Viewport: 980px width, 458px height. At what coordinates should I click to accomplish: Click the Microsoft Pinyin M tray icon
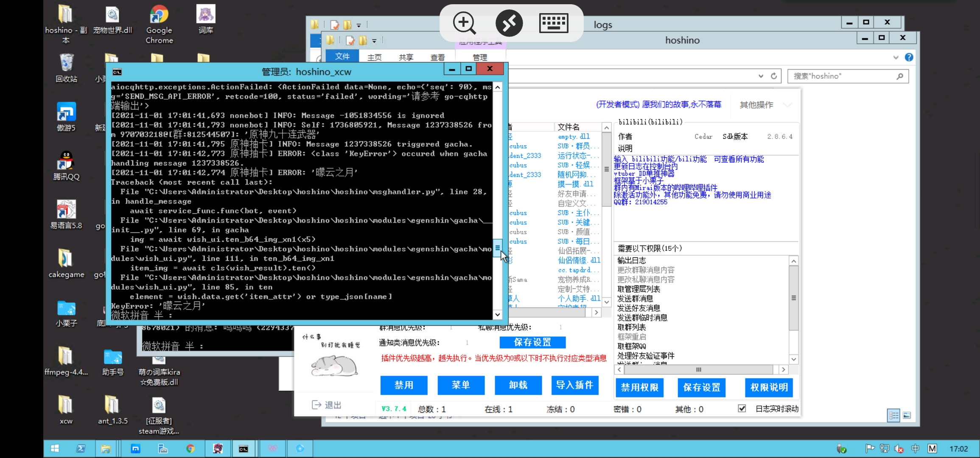932,448
